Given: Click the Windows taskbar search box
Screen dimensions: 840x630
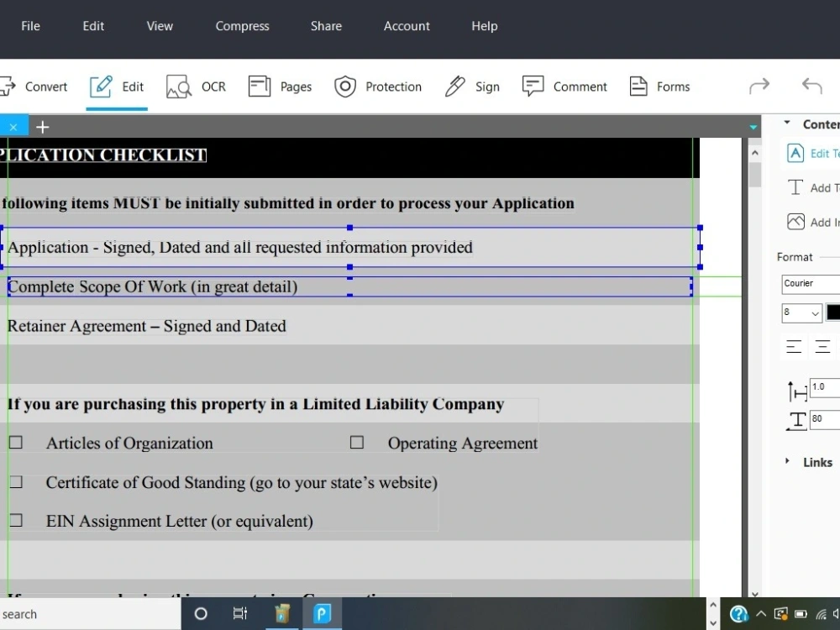Looking at the screenshot, I should tap(90, 614).
